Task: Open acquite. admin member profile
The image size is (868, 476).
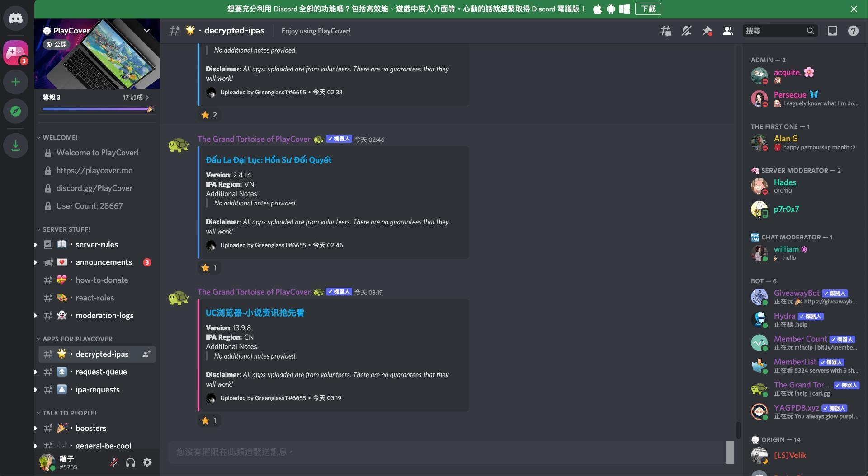Action: coord(805,76)
